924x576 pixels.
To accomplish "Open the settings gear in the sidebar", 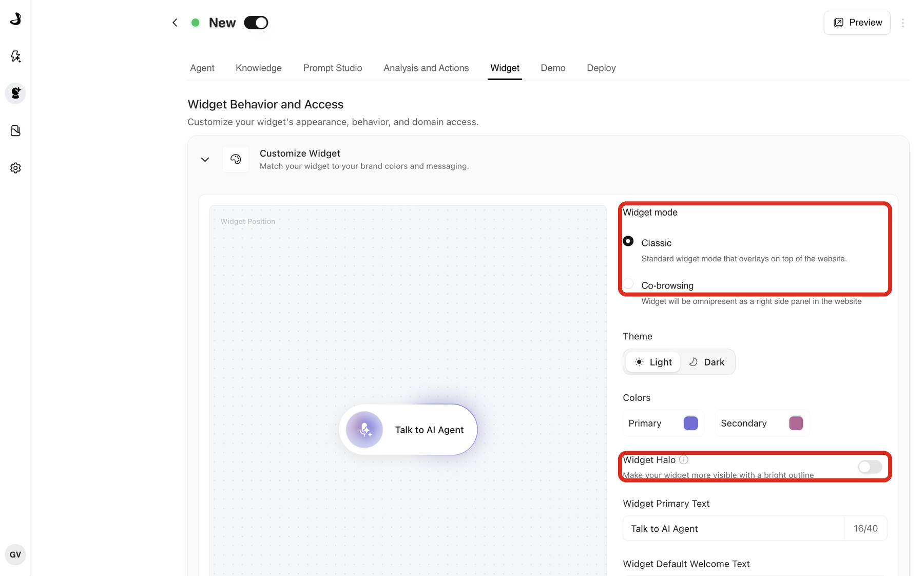I will (15, 168).
